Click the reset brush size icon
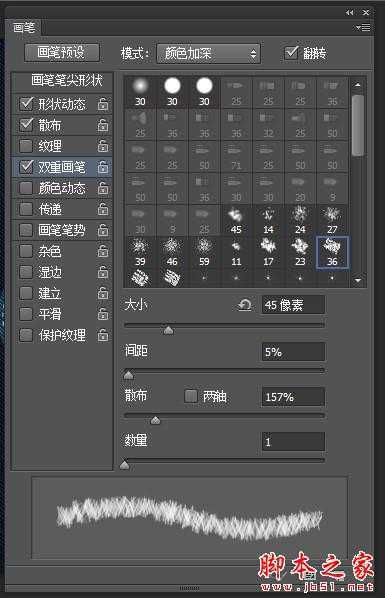The width and height of the screenshot is (385, 598). point(245,305)
